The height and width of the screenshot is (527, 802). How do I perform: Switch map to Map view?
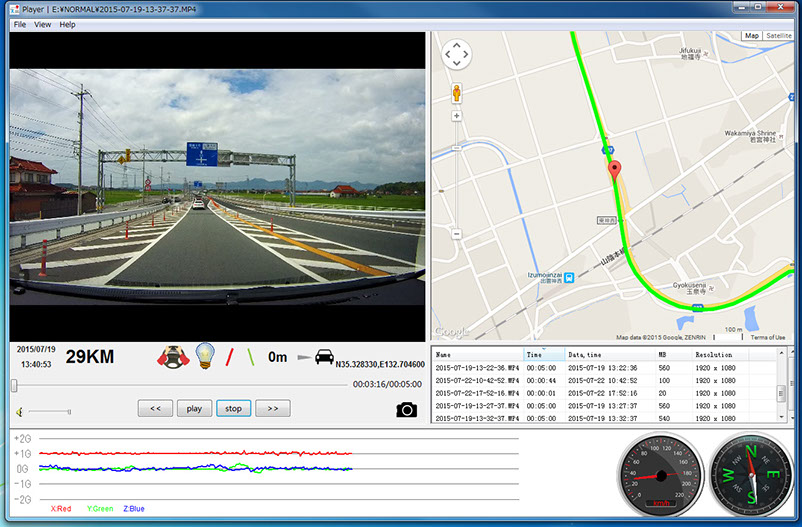(751, 36)
